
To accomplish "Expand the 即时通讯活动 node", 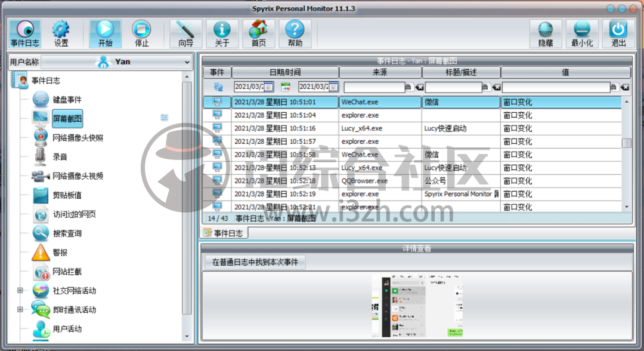I will pos(20,309).
